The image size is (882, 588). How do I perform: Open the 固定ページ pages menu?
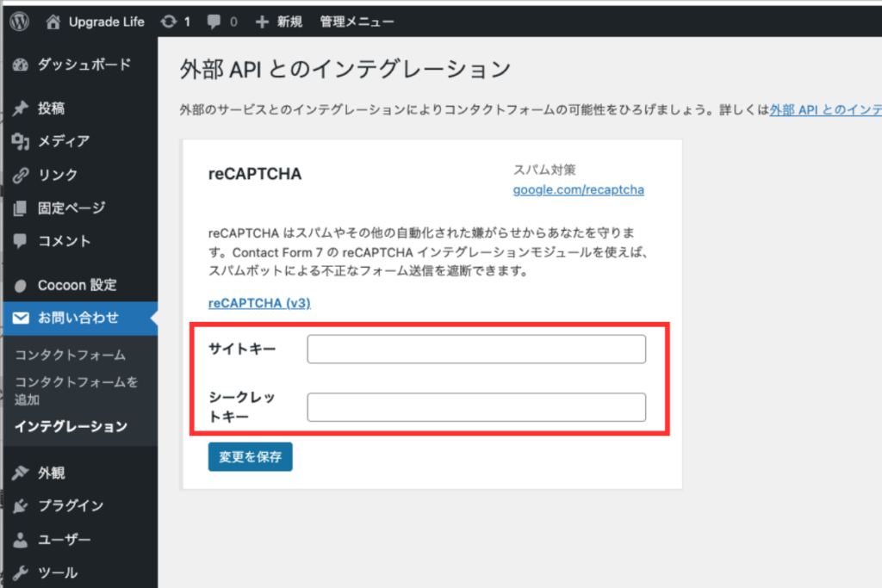pyautogui.click(x=71, y=207)
